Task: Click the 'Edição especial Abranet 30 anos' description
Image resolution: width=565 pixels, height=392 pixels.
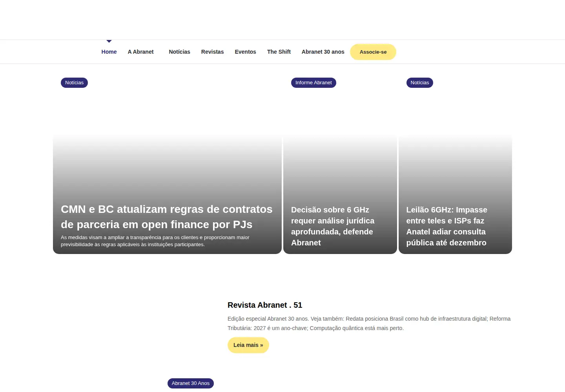Action: point(369,323)
